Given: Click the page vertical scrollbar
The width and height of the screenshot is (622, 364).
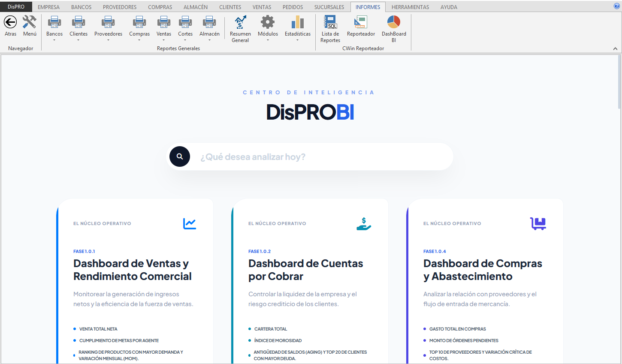Looking at the screenshot, I should [619, 81].
